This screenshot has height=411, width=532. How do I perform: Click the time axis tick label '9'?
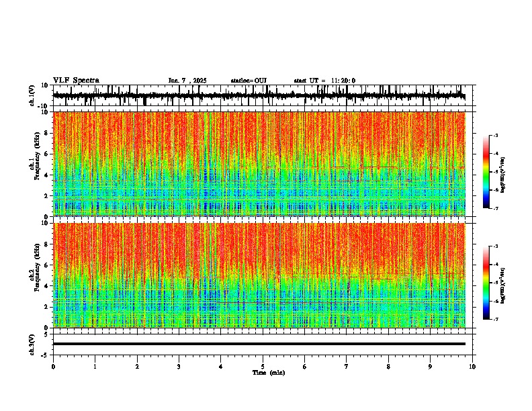click(x=430, y=367)
